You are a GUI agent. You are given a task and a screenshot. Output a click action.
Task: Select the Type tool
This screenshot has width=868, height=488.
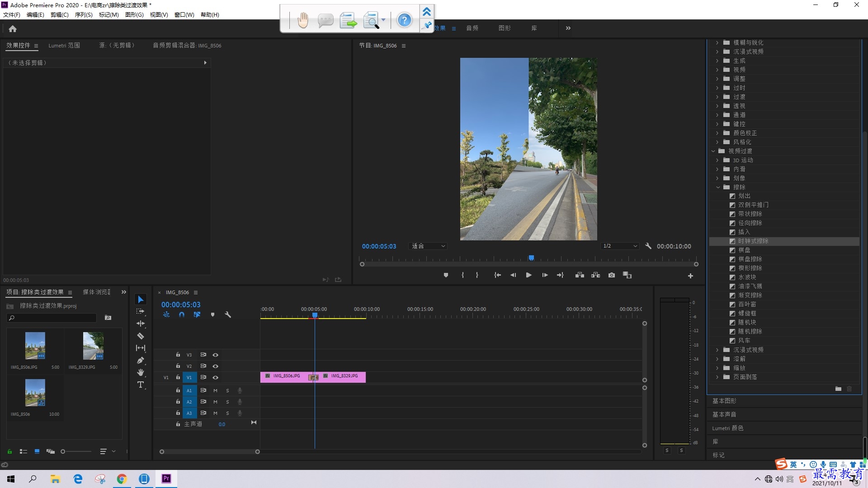(141, 385)
